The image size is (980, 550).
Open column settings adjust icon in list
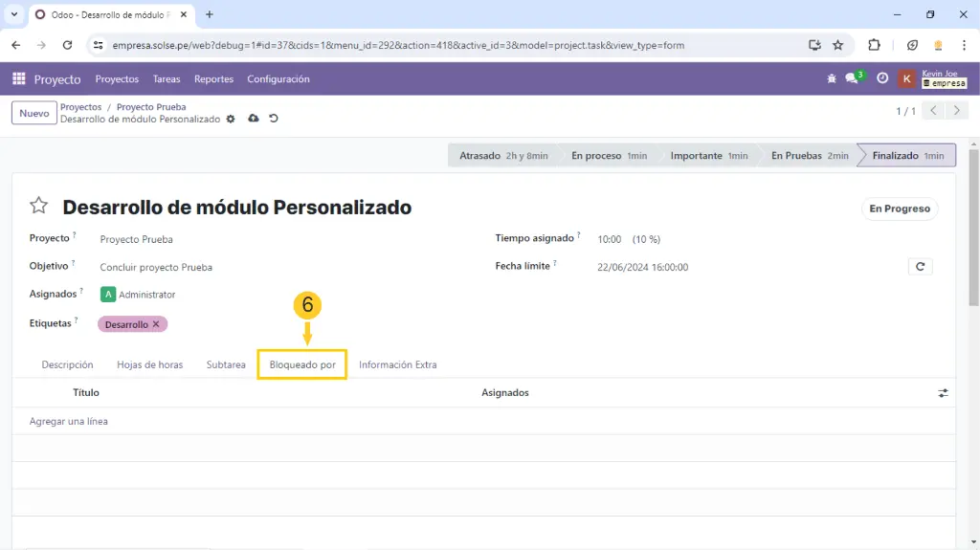[x=943, y=393]
